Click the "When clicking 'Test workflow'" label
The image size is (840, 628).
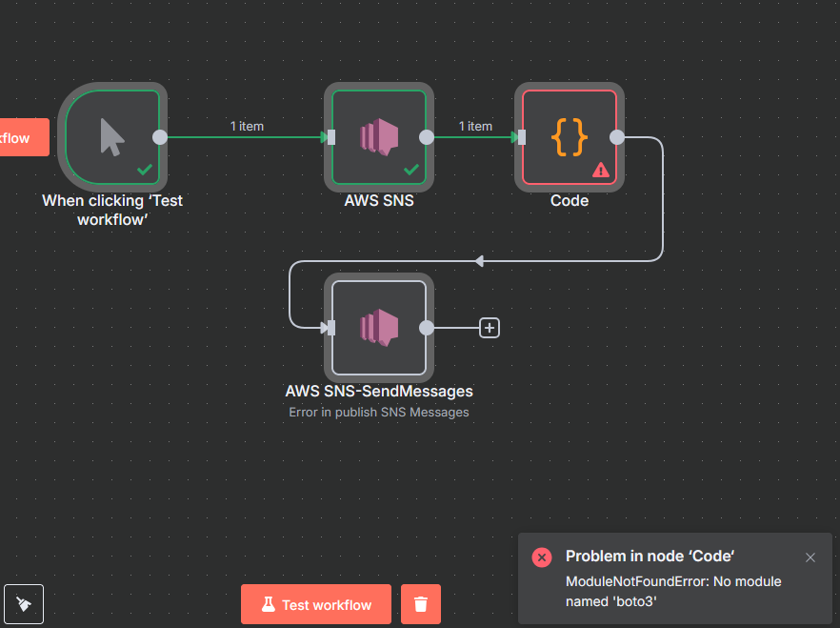pyautogui.click(x=112, y=210)
